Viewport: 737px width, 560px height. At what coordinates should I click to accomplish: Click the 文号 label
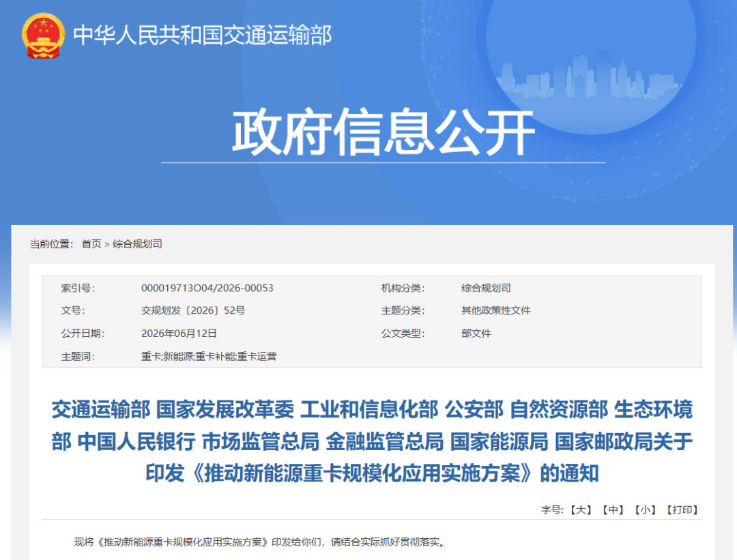point(73,310)
